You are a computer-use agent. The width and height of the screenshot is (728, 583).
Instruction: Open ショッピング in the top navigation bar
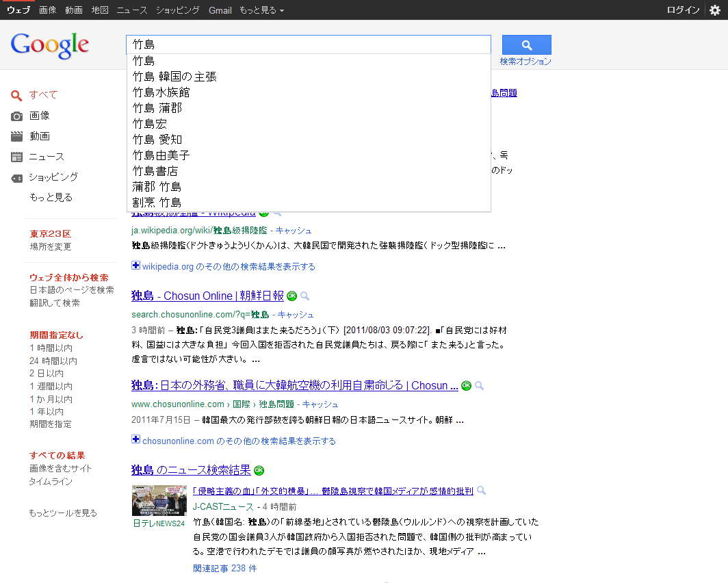tap(178, 10)
